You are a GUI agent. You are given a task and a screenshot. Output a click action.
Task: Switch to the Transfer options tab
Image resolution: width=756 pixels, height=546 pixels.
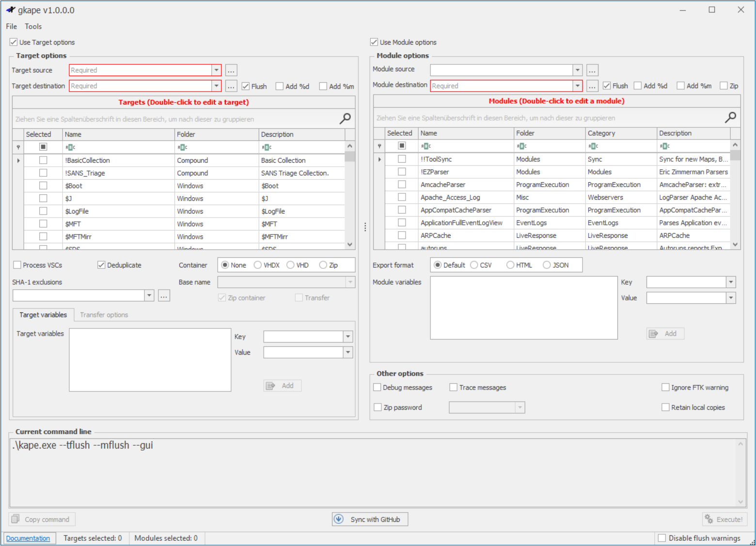pyautogui.click(x=104, y=315)
